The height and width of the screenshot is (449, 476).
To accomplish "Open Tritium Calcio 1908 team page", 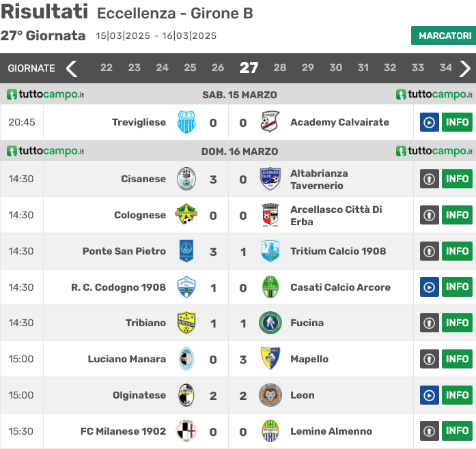I will [x=338, y=251].
